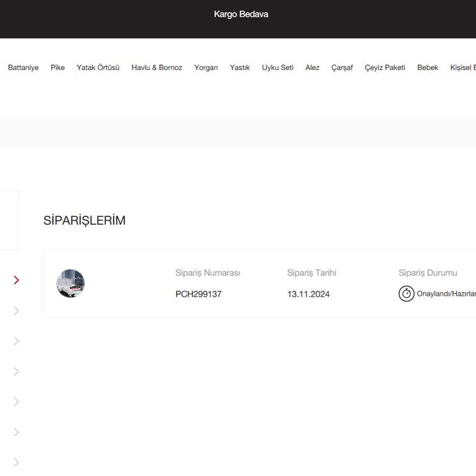This screenshot has width=476, height=476.
Task: Click the SİPARİŞLERİM page heading
Action: [84, 221]
